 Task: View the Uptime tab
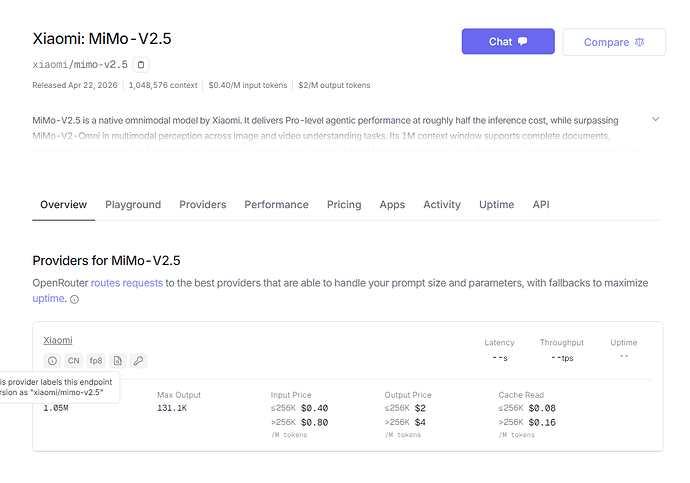496,205
